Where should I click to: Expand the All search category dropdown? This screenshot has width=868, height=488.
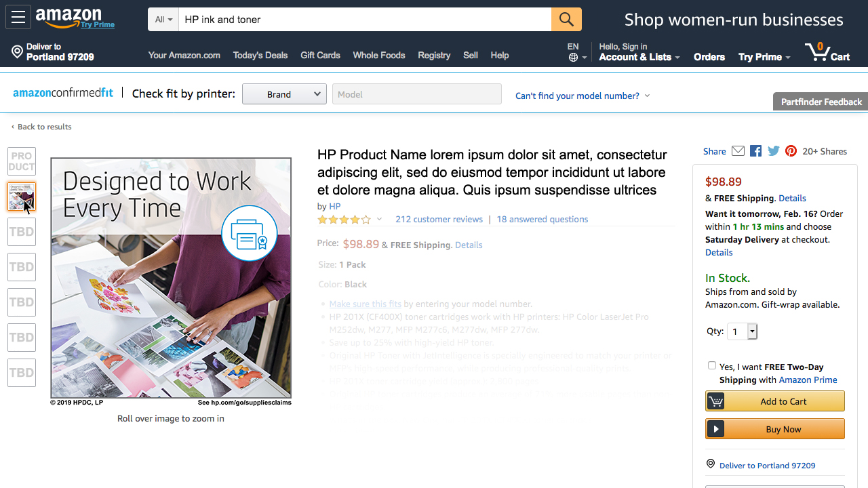(x=163, y=20)
